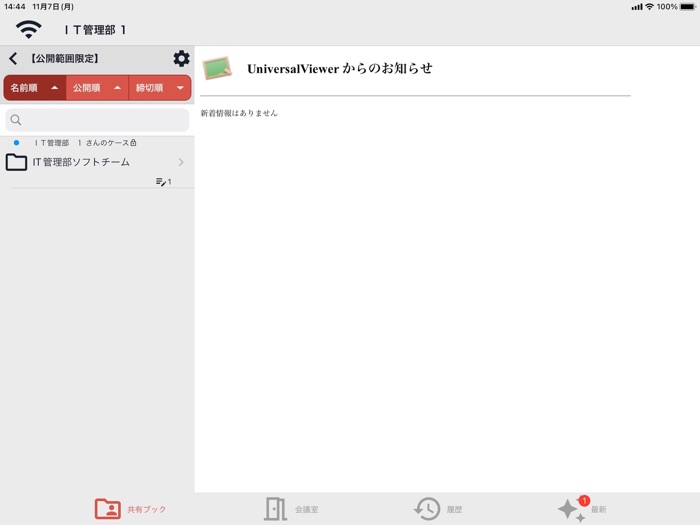Switch to the 最新 tab
Screen dimensions: 700x525
tap(582, 509)
